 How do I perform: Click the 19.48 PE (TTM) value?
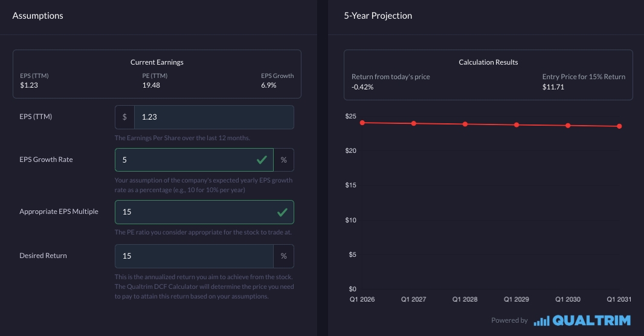(151, 85)
